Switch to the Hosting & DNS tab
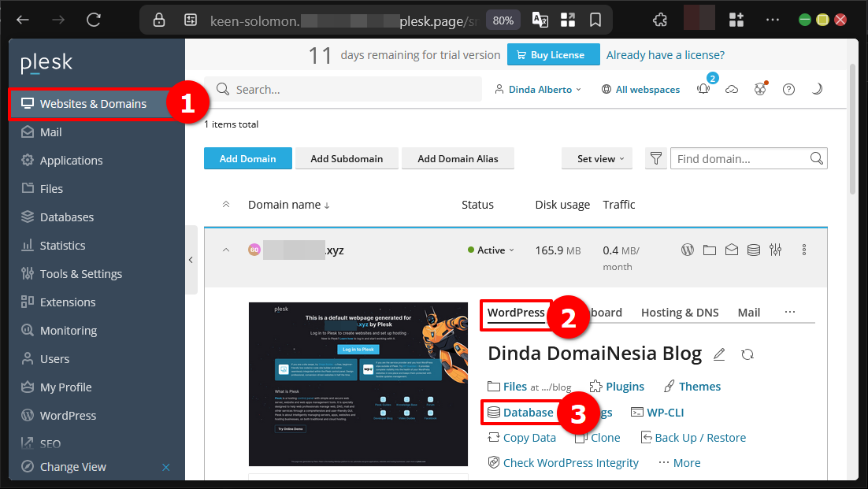Image resolution: width=868 pixels, height=489 pixels. 679,313
